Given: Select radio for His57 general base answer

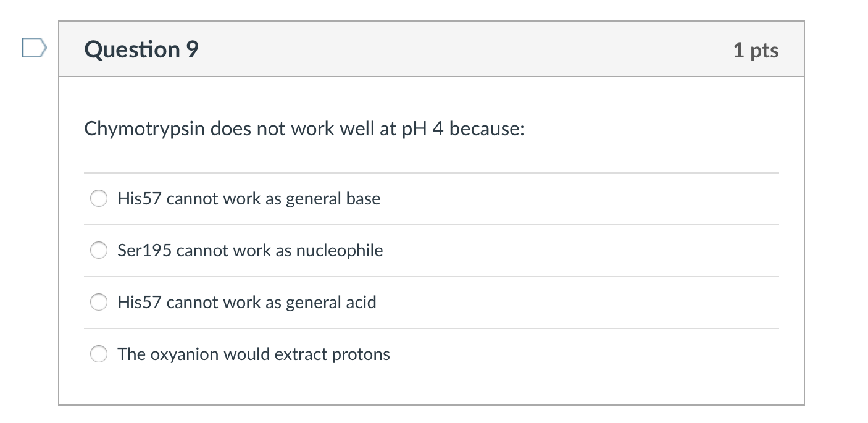Looking at the screenshot, I should tap(99, 199).
